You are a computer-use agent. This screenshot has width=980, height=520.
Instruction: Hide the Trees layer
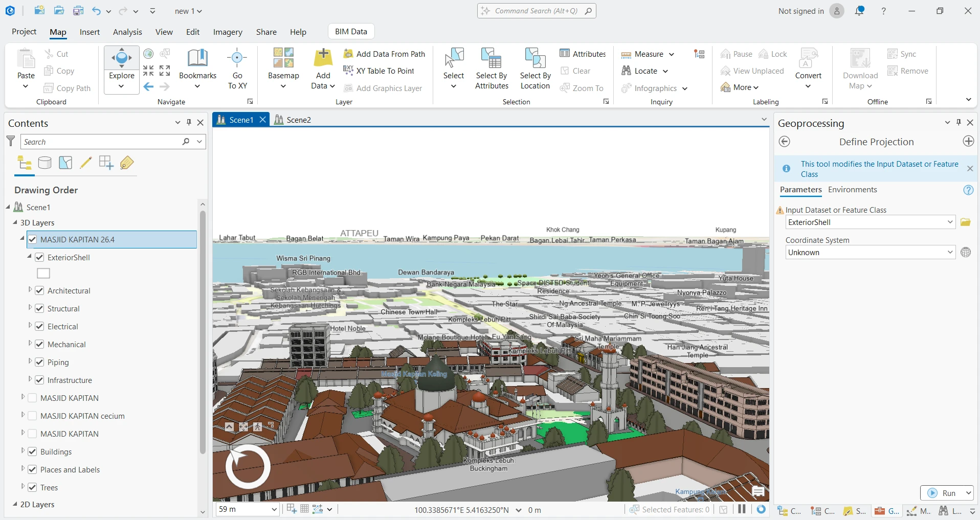pos(32,487)
